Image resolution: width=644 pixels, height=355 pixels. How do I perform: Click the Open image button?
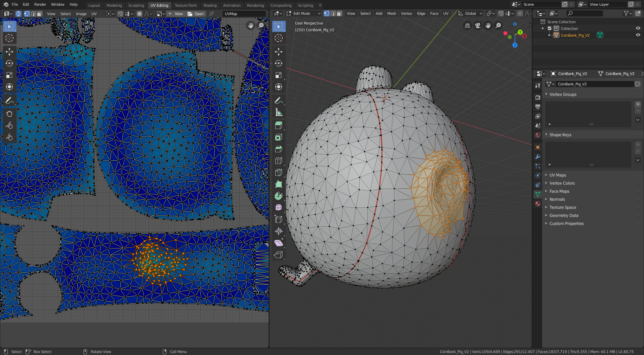[196, 14]
